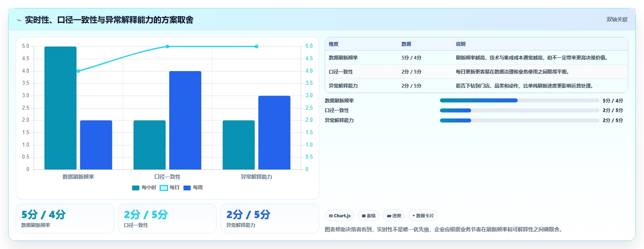
Task: Toggle the 每周 legend series
Action: 193,188
